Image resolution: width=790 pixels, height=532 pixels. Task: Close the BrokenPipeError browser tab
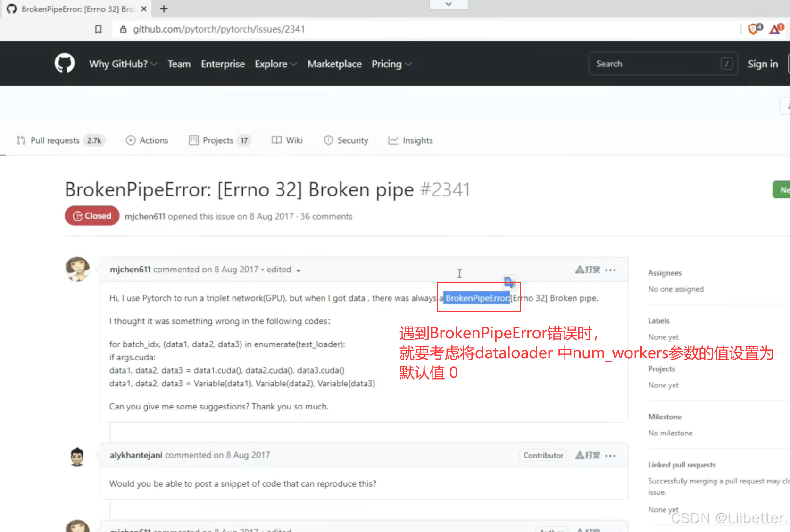point(144,9)
